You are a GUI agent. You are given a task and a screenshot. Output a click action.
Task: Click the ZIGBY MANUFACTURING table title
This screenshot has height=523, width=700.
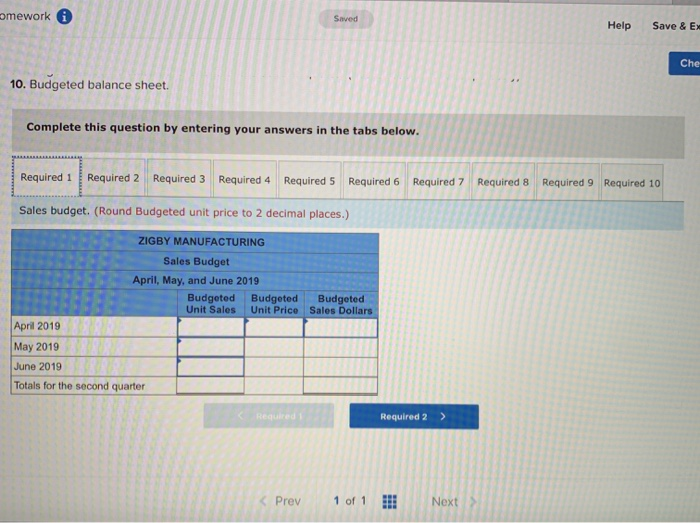(201, 241)
